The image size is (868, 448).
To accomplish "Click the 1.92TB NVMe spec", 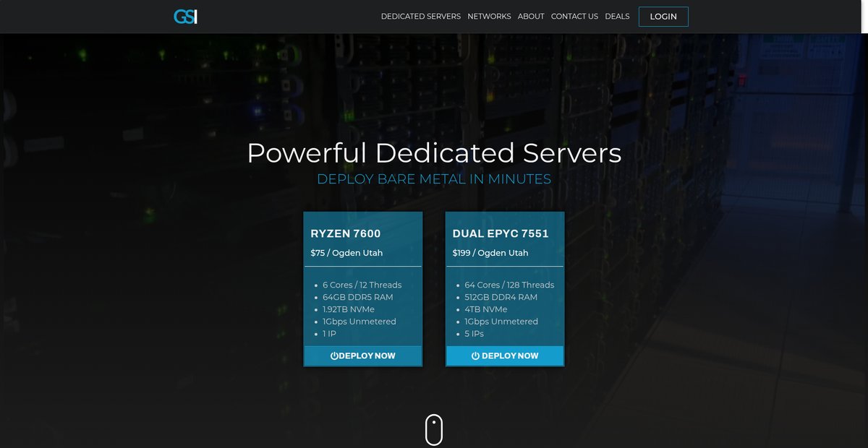I will tap(349, 309).
